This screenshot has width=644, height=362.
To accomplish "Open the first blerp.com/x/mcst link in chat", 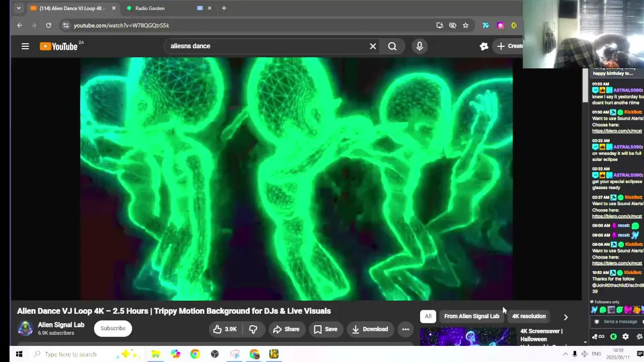I will 617,131.
